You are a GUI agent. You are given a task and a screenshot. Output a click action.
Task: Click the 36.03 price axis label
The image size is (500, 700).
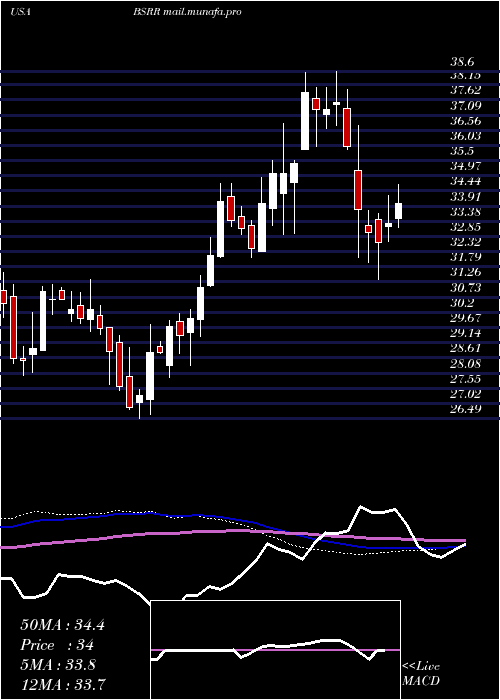coord(466,136)
